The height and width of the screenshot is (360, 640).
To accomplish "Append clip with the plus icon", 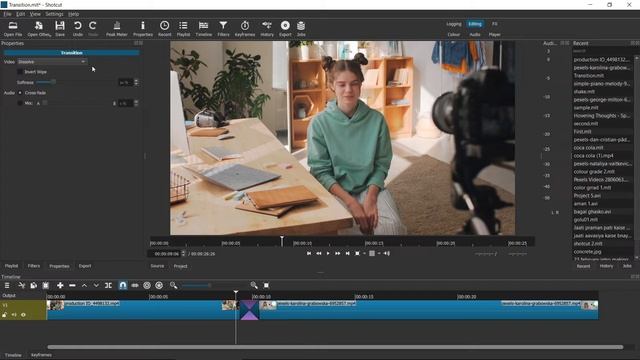I will tap(60, 285).
